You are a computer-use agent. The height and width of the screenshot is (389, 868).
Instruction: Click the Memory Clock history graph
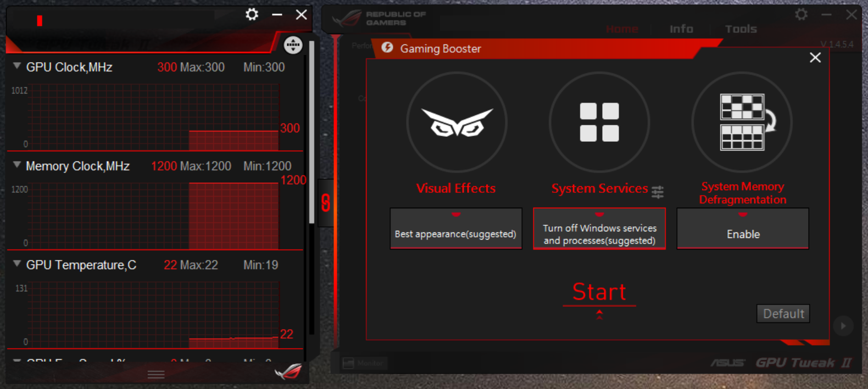click(x=155, y=216)
